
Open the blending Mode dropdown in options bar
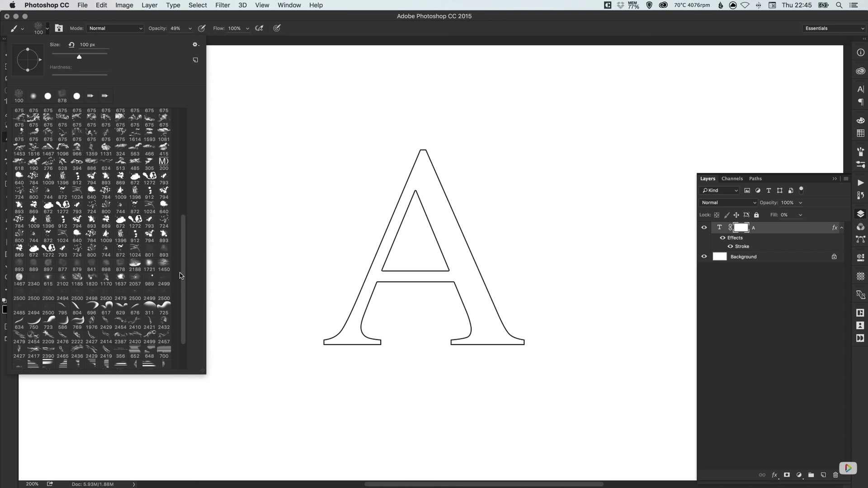[x=115, y=28]
